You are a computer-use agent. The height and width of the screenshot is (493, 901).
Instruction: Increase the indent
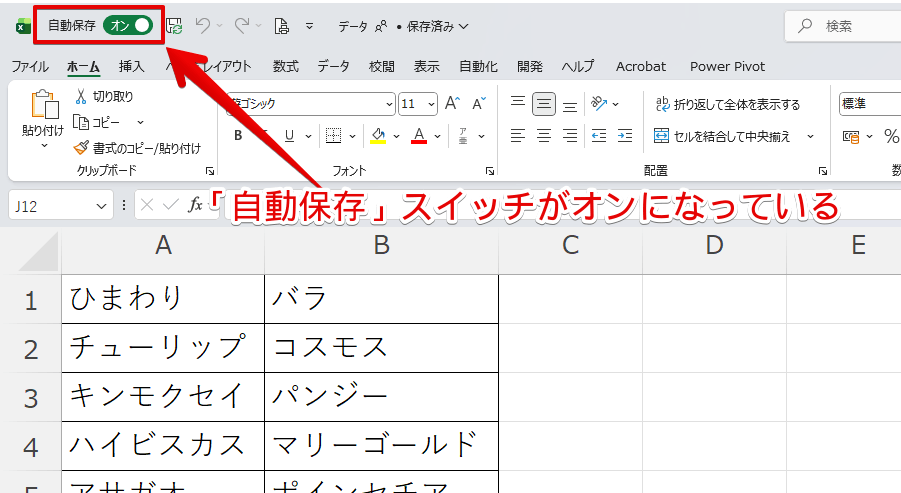625,136
